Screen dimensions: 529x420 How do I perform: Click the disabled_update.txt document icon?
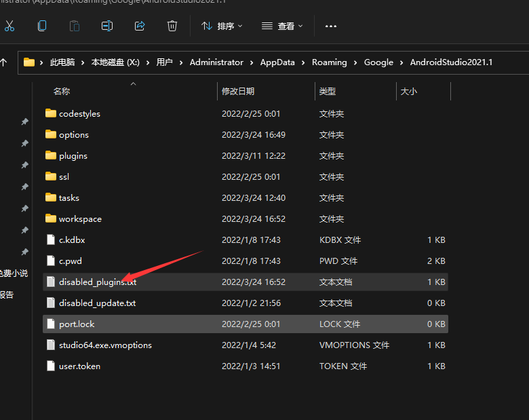(51, 303)
